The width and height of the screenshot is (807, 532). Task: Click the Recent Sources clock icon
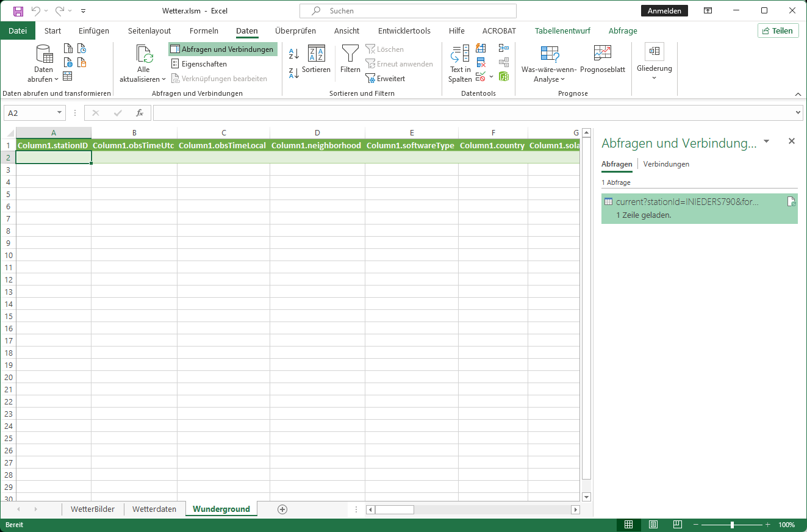pyautogui.click(x=82, y=49)
